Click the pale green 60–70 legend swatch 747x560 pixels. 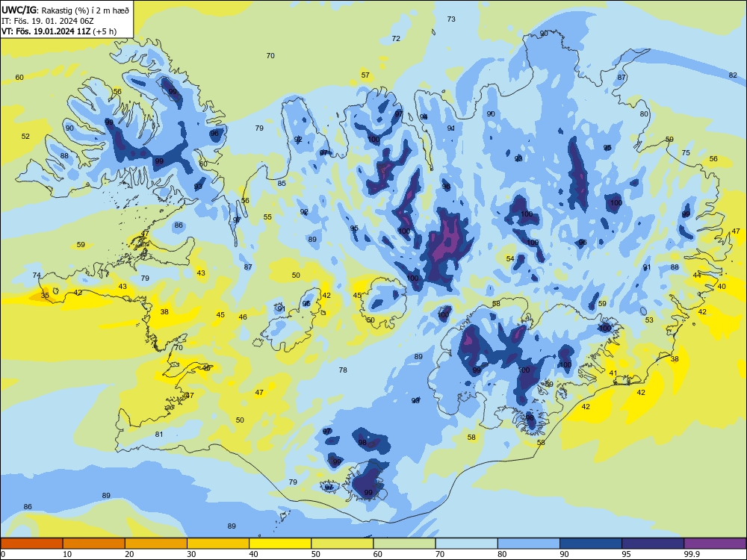point(404,544)
